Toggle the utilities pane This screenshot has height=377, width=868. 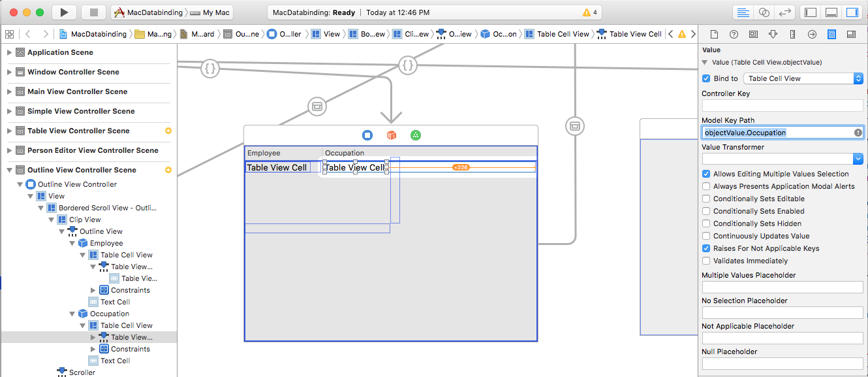[852, 12]
